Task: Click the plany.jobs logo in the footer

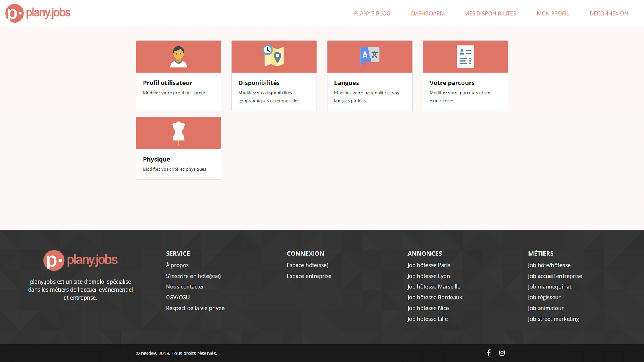Action: click(x=80, y=260)
